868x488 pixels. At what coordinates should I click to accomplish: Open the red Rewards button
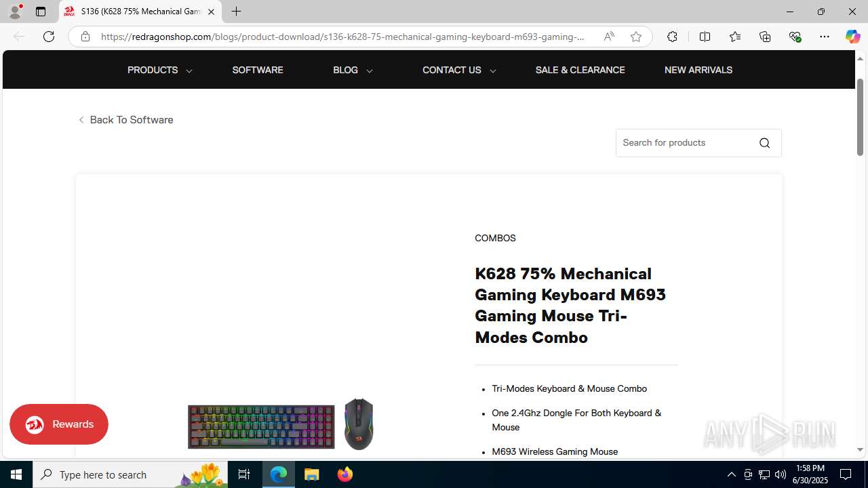point(59,424)
